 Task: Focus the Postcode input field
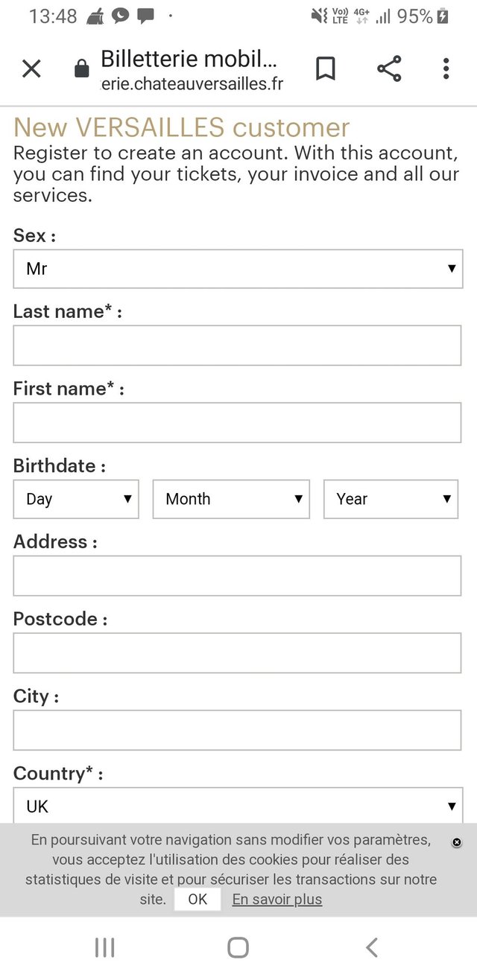pyautogui.click(x=237, y=653)
